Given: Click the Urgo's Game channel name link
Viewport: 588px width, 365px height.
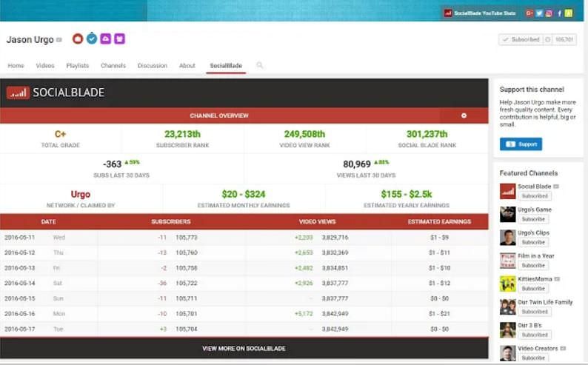Looking at the screenshot, I should coord(535,210).
